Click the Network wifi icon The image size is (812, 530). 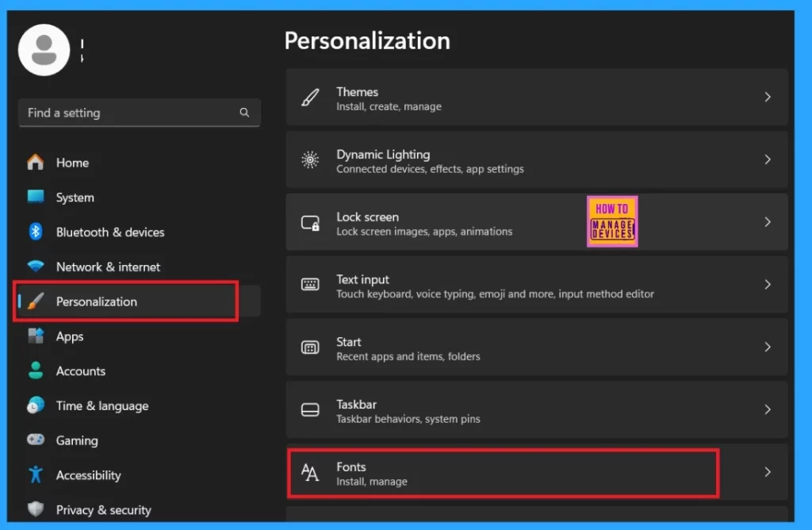coord(35,267)
